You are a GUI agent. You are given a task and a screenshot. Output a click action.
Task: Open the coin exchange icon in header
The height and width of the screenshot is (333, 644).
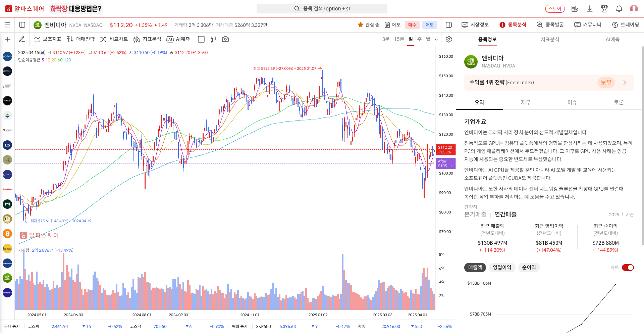pyautogui.click(x=575, y=9)
